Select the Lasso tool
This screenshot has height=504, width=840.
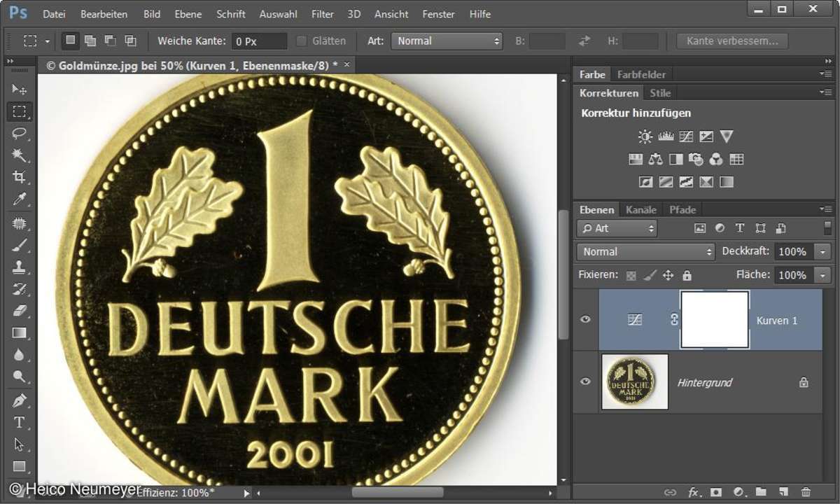19,134
